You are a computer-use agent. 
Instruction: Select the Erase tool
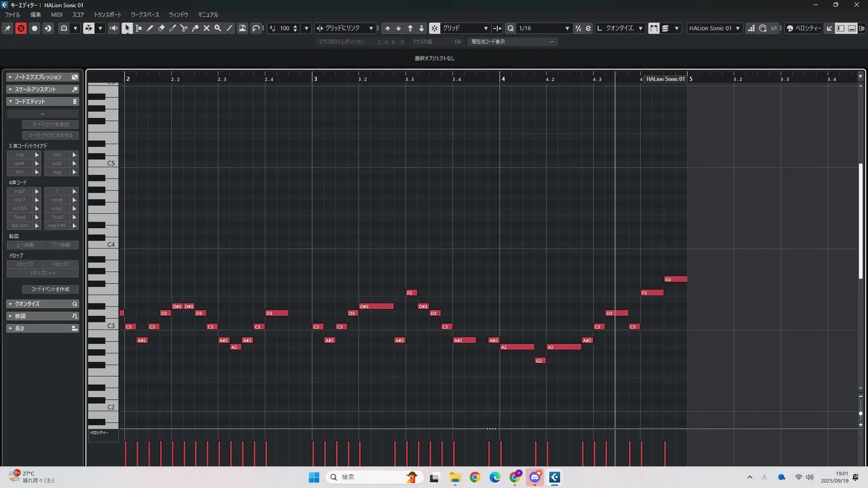(x=161, y=28)
